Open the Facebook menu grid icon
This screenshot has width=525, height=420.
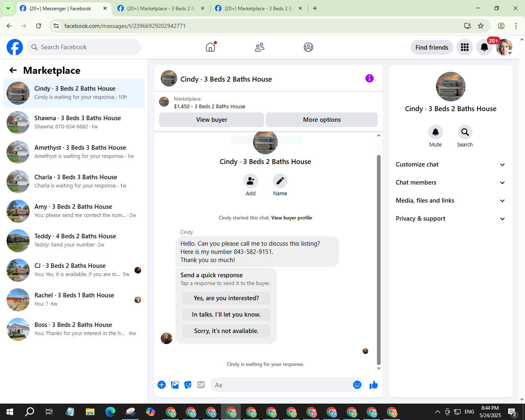465,47
